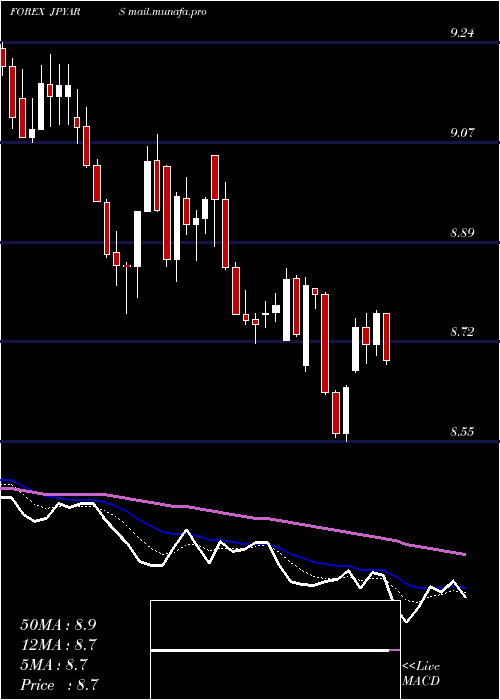Click the lowest white candle near 8.55
Viewport: 500px width, 700px height.
346,413
